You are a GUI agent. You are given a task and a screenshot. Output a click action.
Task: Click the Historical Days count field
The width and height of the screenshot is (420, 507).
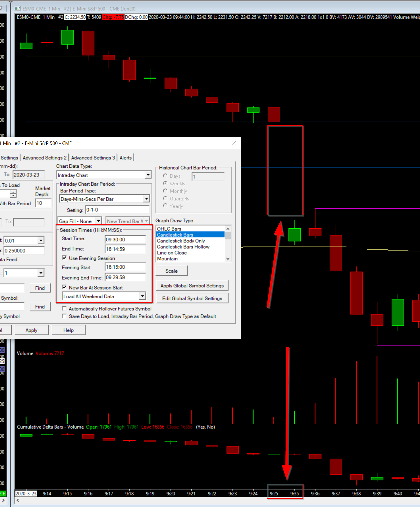tap(208, 176)
